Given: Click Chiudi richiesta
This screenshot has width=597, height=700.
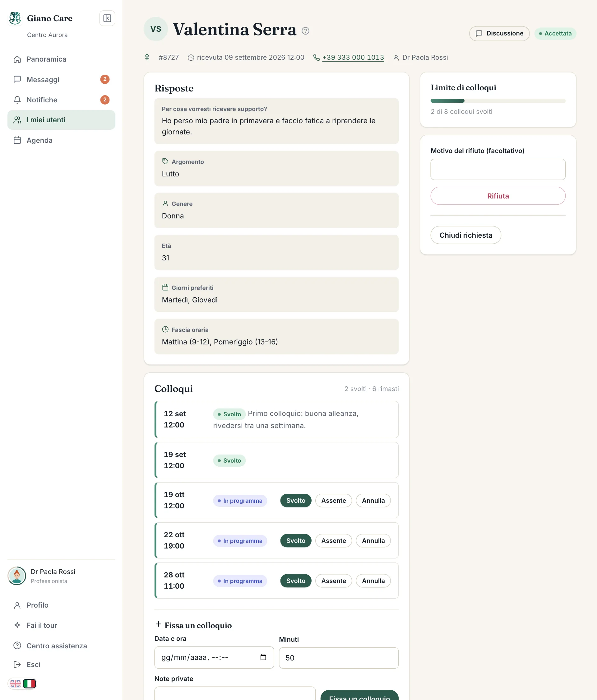Looking at the screenshot, I should [466, 235].
